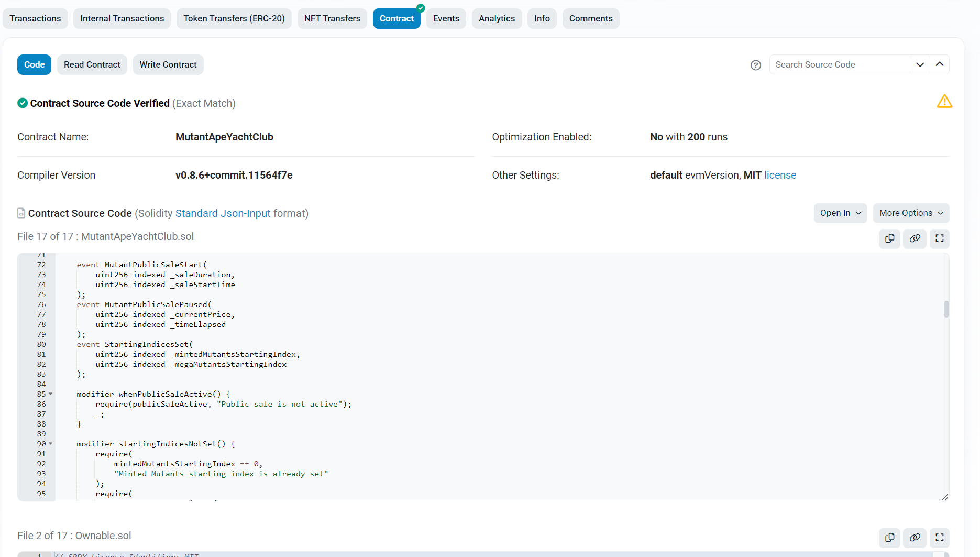Viewport: 980px width, 557px height.
Task: Open the Open In dropdown
Action: point(840,213)
